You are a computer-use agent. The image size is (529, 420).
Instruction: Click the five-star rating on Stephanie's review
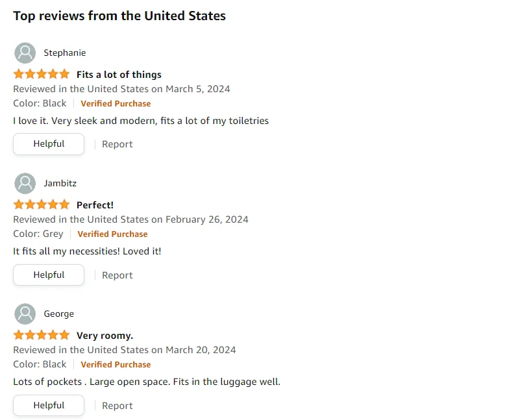[41, 74]
